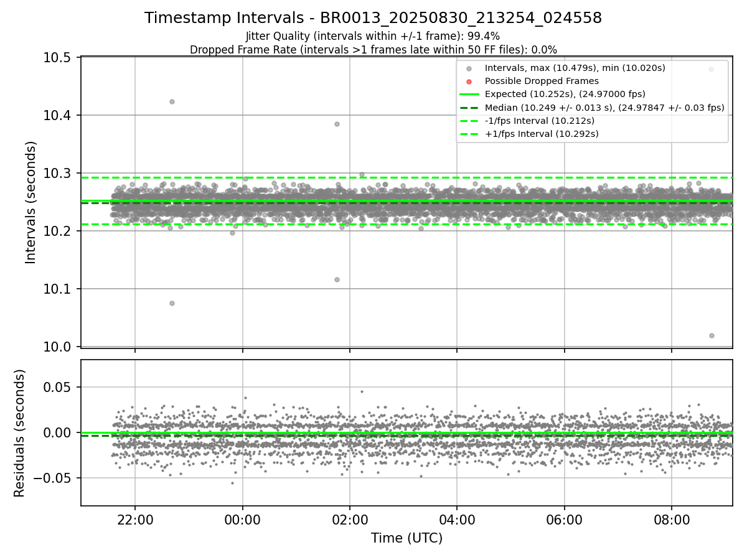Select legend entry 'Expected (10.252s), (24.97000 fps)'
The width and height of the screenshot is (747, 560).
coord(565,94)
